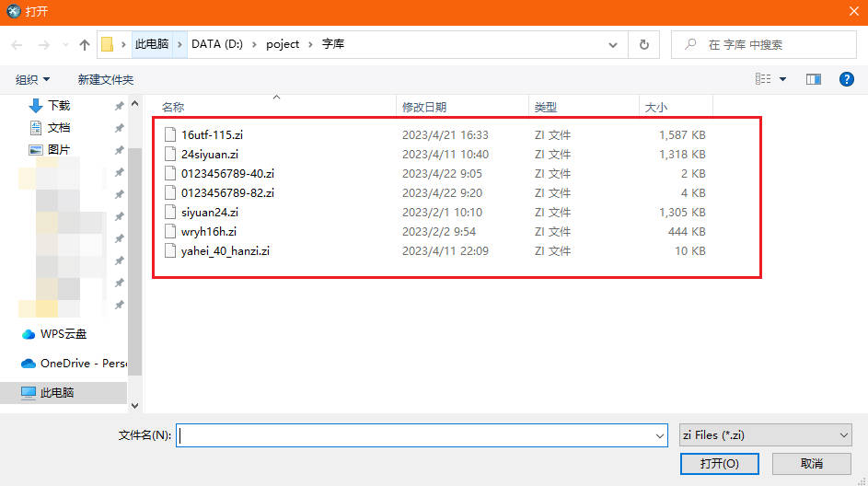Click the Refresh button in address bar
Image resolution: width=868 pixels, height=486 pixels.
[643, 44]
